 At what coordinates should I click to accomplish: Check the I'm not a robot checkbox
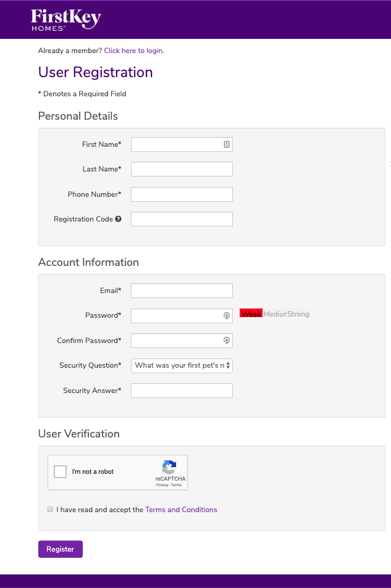click(x=60, y=471)
